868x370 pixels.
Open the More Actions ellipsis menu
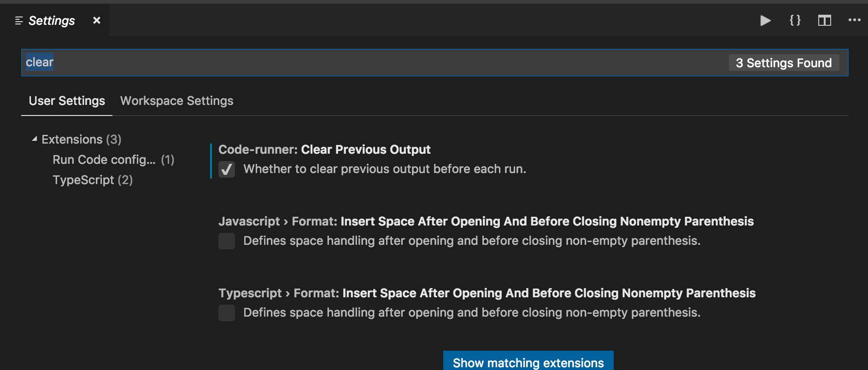[x=854, y=20]
